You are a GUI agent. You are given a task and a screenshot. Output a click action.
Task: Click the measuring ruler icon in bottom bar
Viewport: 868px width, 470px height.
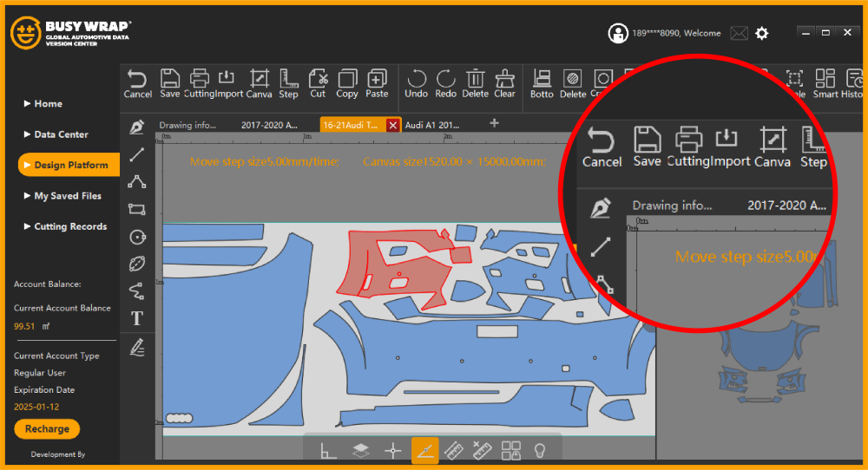(453, 451)
